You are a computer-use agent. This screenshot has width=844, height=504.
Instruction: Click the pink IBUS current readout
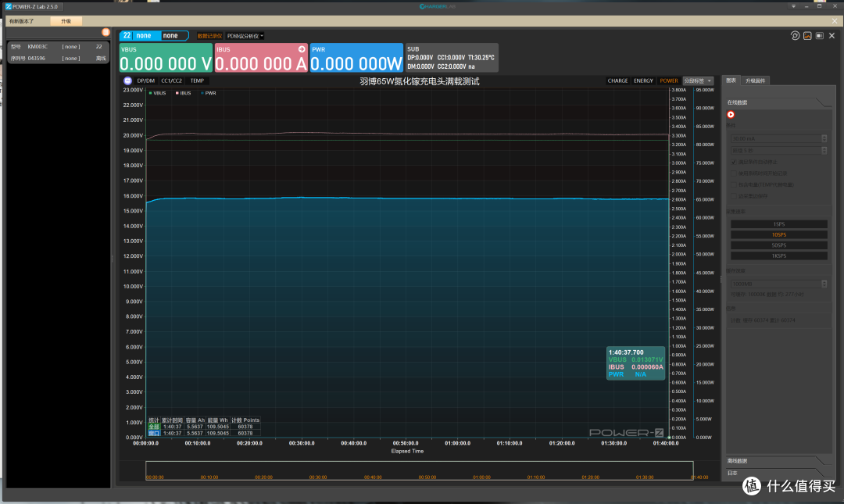pos(261,58)
